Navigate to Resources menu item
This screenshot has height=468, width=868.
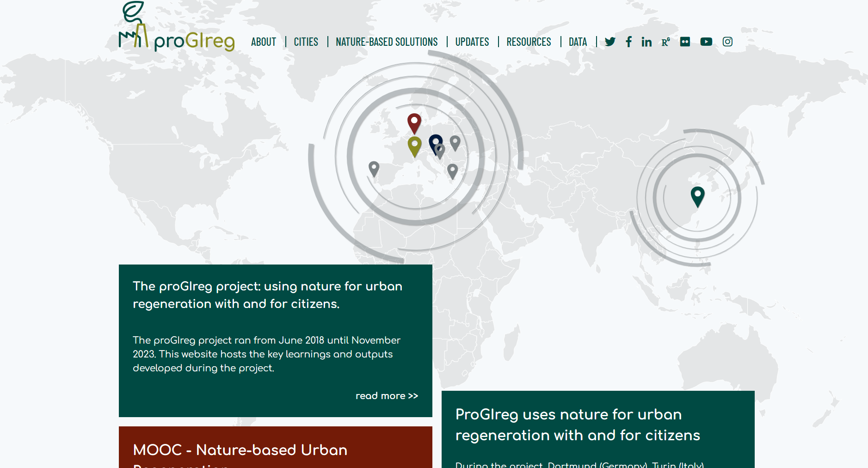(x=529, y=42)
